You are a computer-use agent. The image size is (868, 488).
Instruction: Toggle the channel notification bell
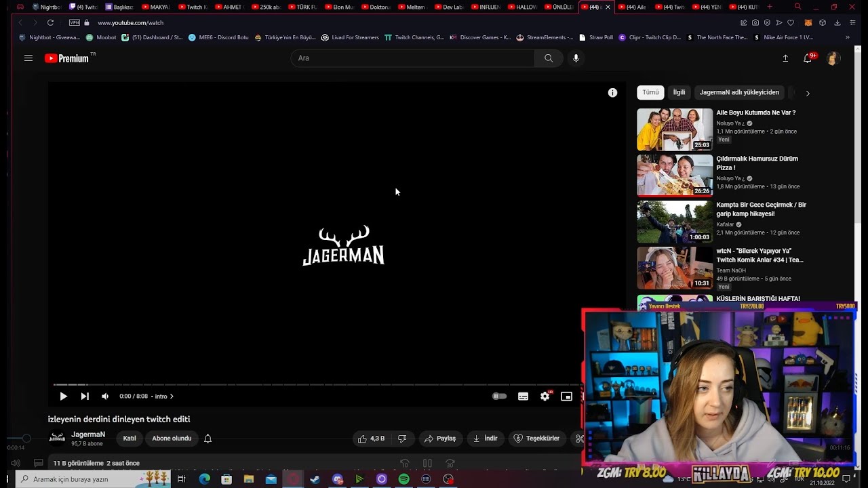(208, 439)
